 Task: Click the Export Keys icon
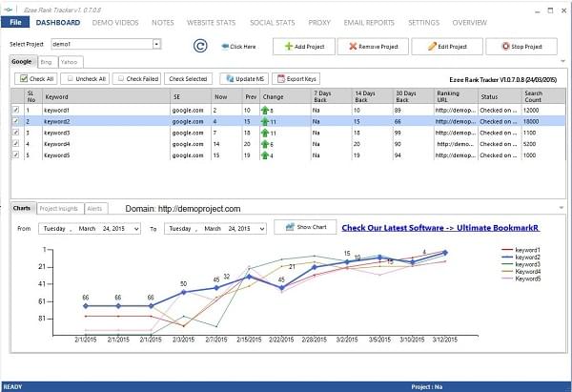point(280,78)
